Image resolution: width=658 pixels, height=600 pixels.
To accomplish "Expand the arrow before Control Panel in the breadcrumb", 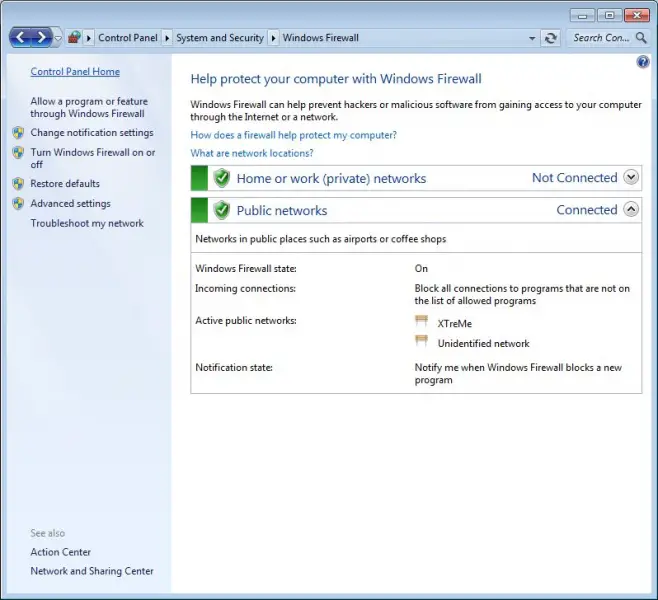I will pos(89,38).
